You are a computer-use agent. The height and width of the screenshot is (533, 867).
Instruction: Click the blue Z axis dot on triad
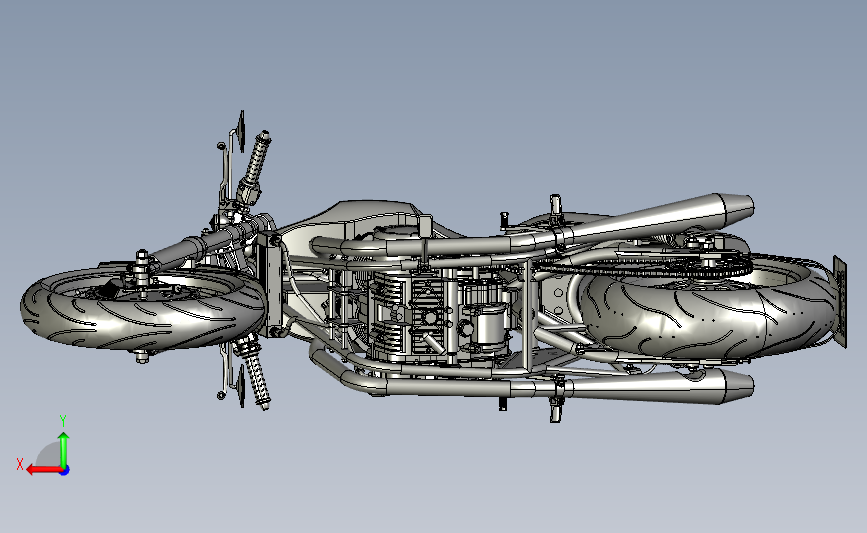(65, 471)
